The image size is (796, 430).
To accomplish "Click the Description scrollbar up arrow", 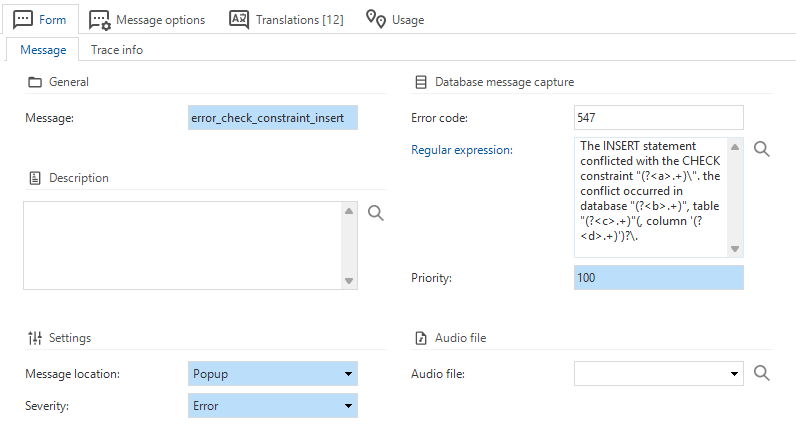I will [348, 211].
